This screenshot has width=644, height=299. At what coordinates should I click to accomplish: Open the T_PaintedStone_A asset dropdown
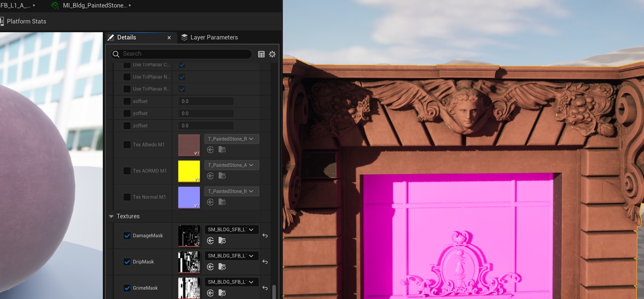(x=232, y=165)
